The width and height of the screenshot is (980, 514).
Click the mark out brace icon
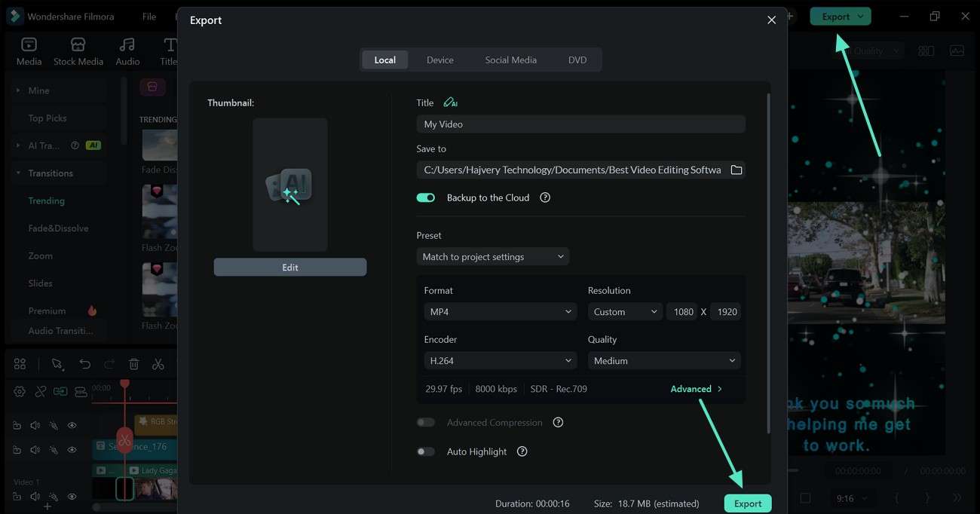tap(928, 498)
